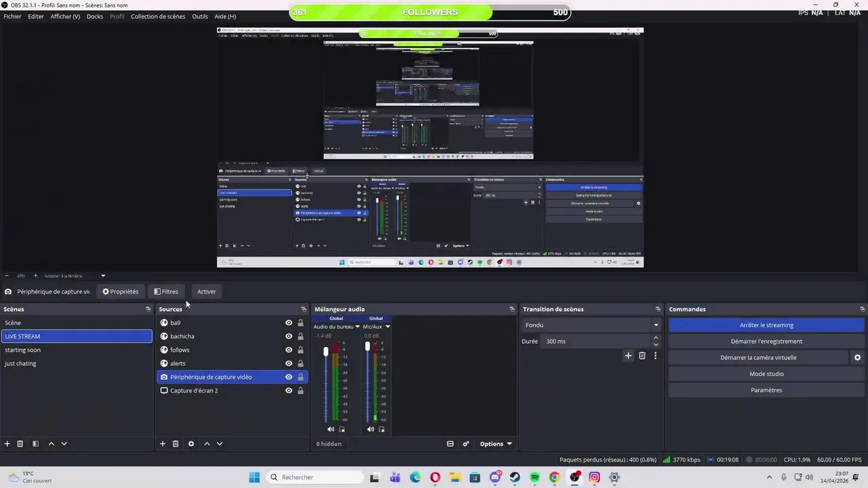Toggle monitoring headphone icon for Mic/Aux
The image size is (868, 488).
click(x=381, y=429)
